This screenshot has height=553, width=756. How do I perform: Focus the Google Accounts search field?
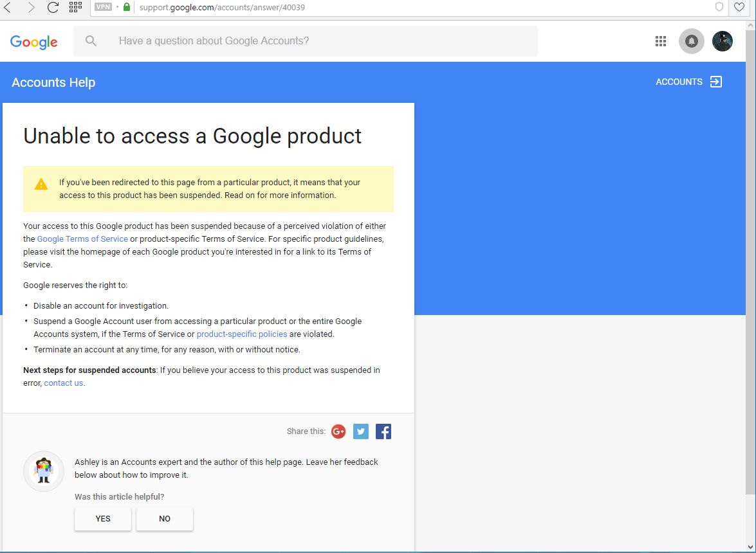tap(305, 41)
